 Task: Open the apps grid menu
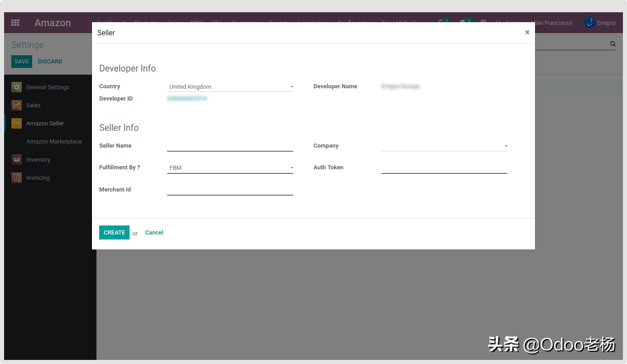tap(15, 23)
